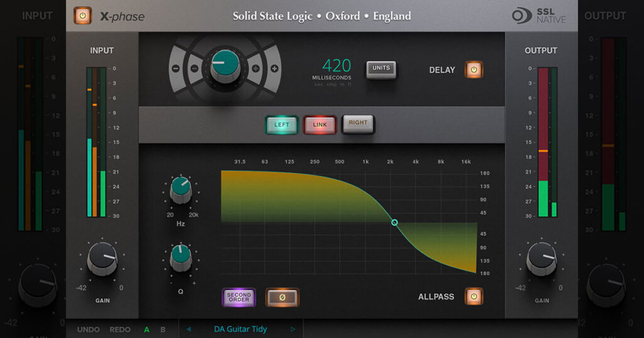This screenshot has width=644, height=338.
Task: Toggle the DELAY section power button
Action: point(474,70)
